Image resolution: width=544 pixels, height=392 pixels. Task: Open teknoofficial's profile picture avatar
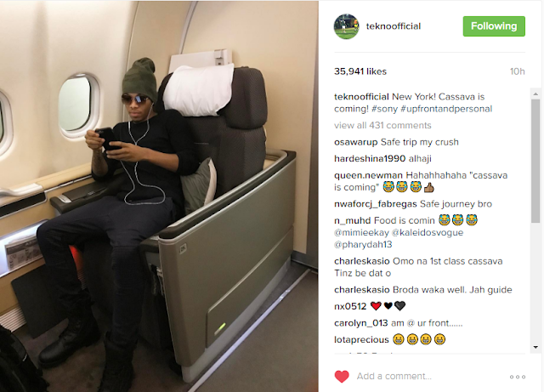click(x=346, y=26)
